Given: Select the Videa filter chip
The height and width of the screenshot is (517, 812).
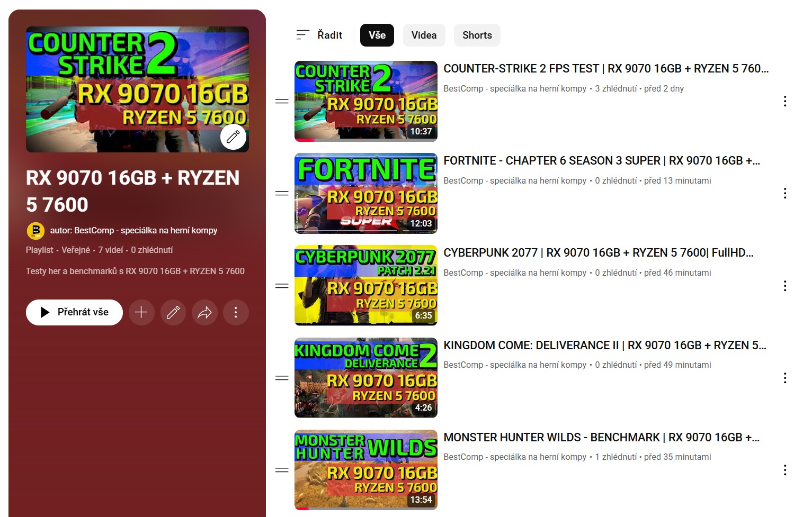Looking at the screenshot, I should [424, 35].
